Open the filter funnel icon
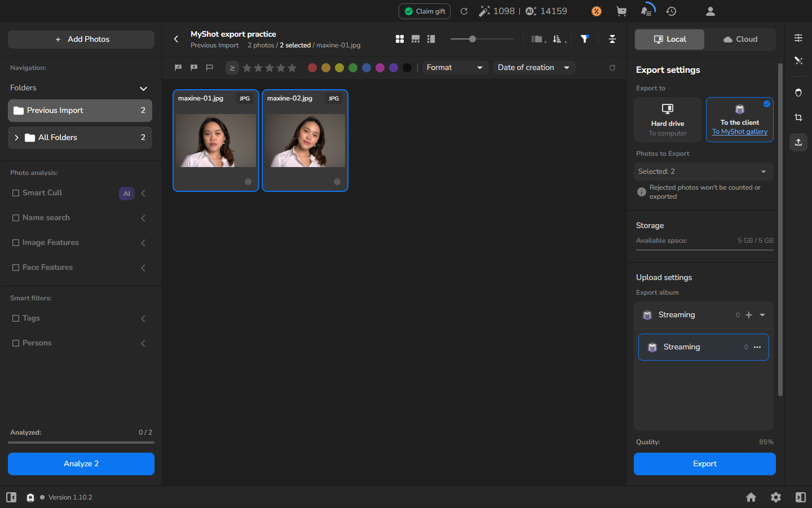The width and height of the screenshot is (812, 508). tap(585, 38)
